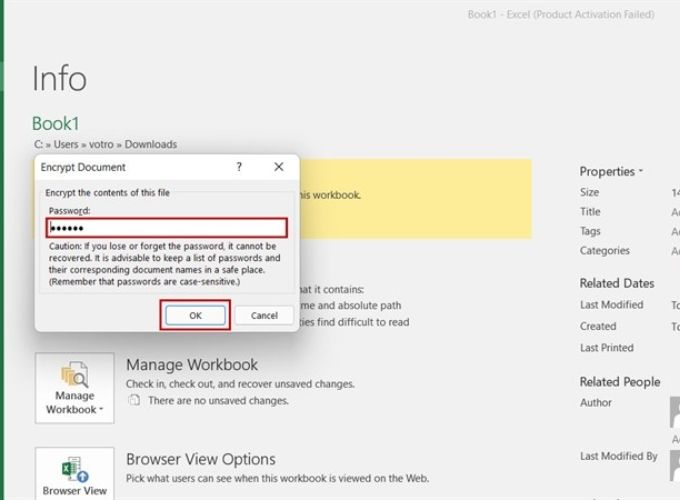Click the 'Categories' property label
Screen dimensions: 680x500
(x=605, y=251)
